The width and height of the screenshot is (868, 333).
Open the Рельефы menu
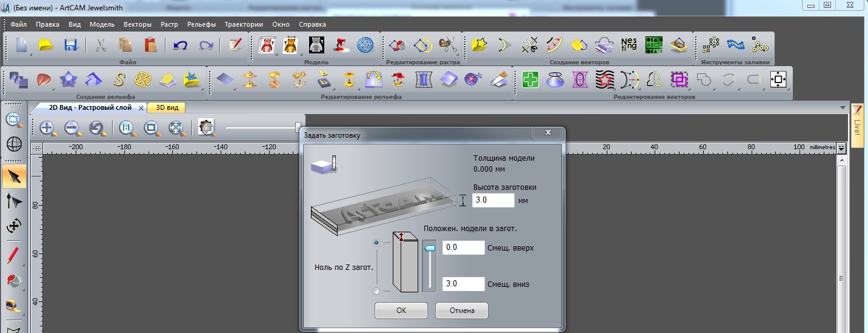pos(201,24)
